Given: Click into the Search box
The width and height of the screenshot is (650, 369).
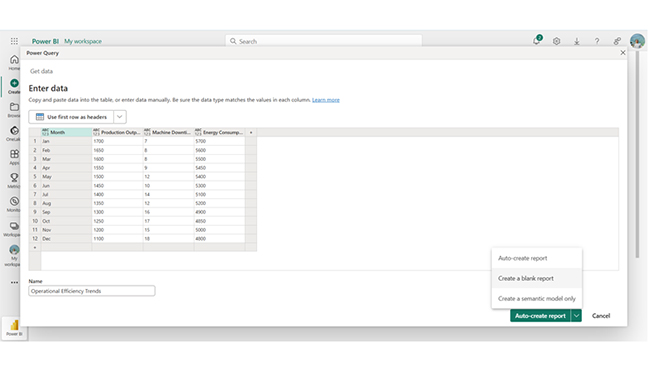Looking at the screenshot, I should click(324, 41).
